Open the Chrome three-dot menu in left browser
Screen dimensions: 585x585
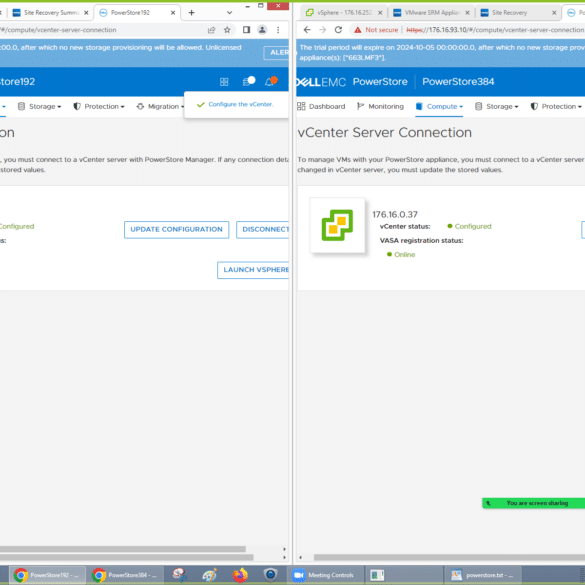point(278,30)
